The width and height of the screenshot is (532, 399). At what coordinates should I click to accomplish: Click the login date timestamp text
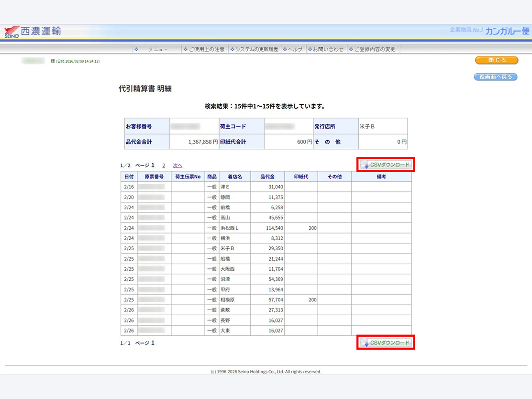(x=78, y=61)
